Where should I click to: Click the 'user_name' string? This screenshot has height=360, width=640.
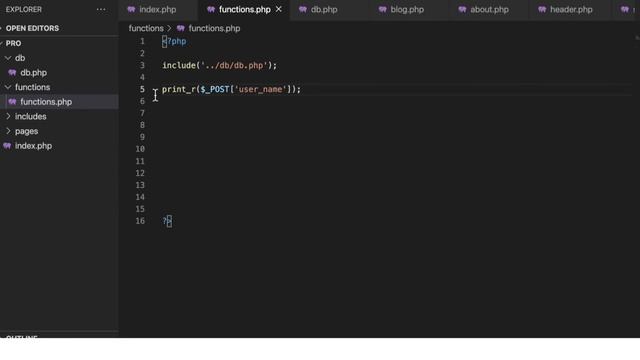point(260,89)
